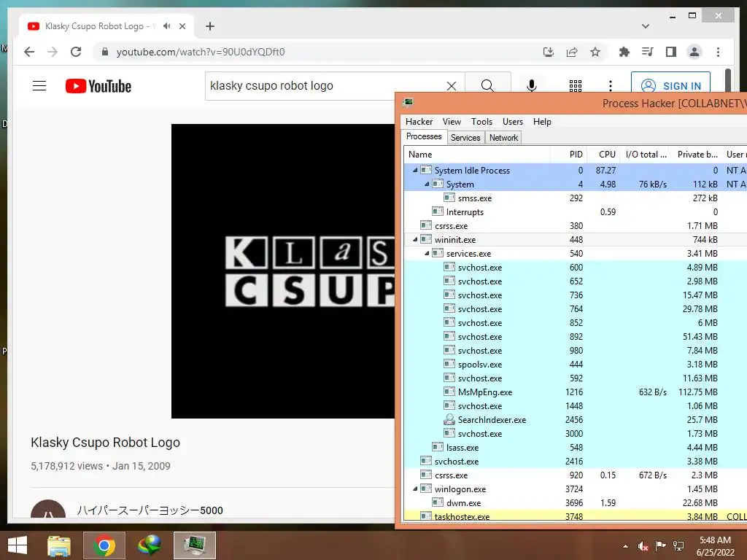Switch to the Network tab
This screenshot has height=560, width=747.
click(503, 138)
